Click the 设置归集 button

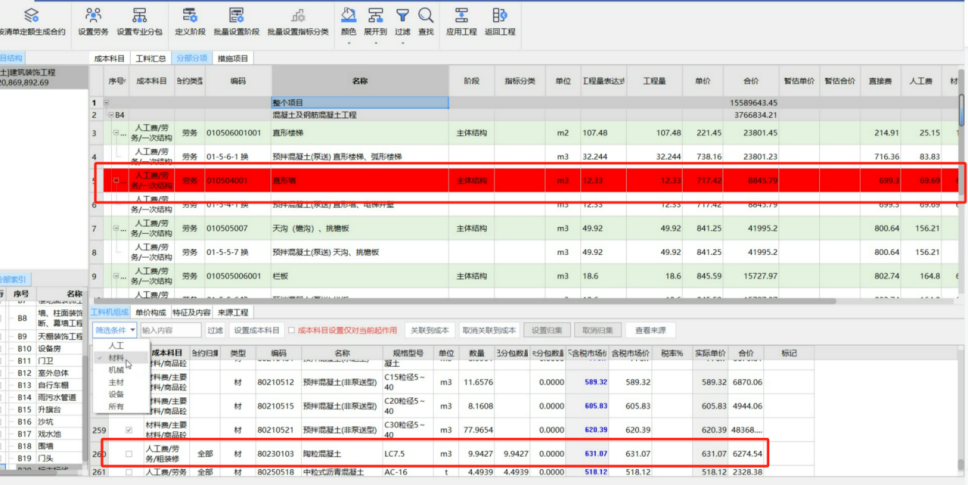point(547,330)
